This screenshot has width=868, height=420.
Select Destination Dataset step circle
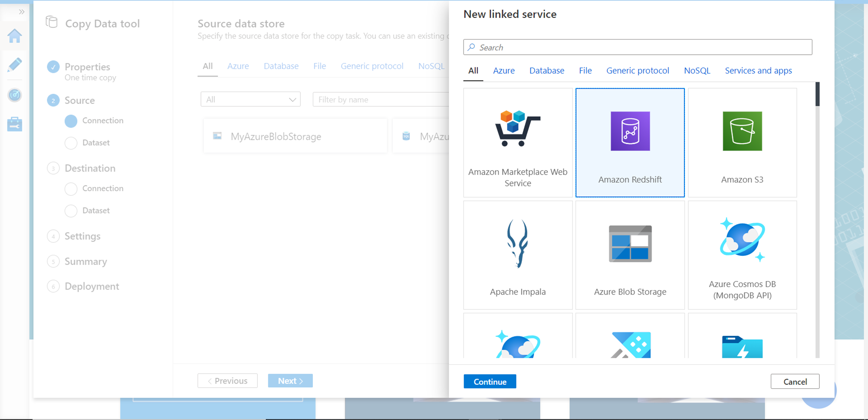point(71,211)
